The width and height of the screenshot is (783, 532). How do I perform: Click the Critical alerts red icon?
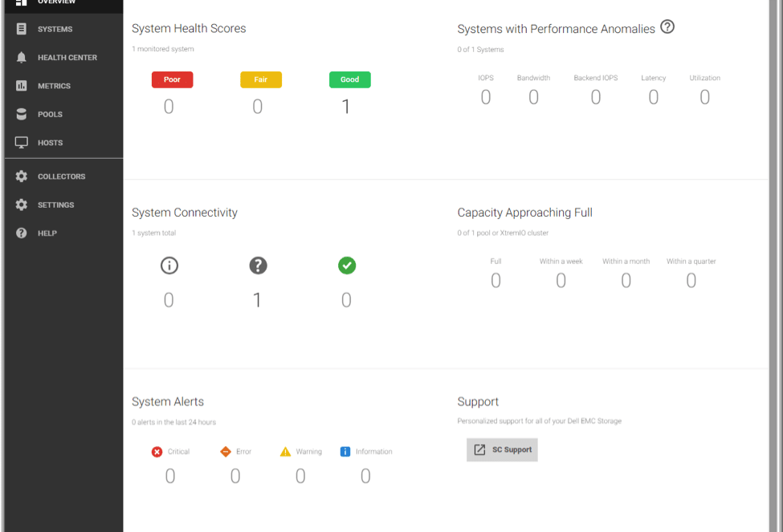(x=157, y=452)
